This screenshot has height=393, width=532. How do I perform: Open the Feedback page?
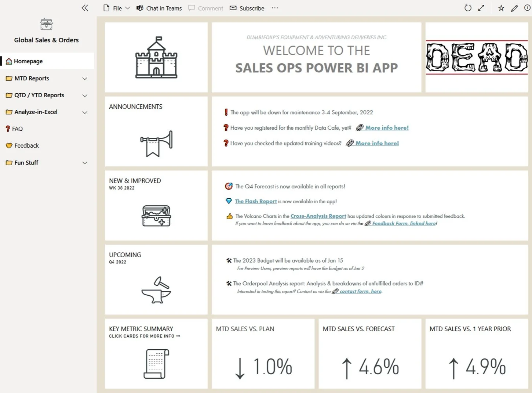coord(26,145)
